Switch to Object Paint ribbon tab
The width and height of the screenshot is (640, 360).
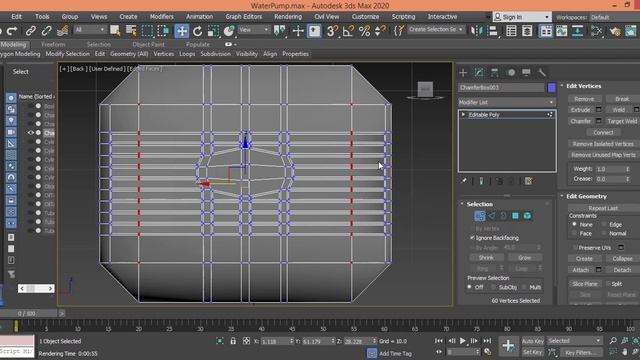pos(149,44)
